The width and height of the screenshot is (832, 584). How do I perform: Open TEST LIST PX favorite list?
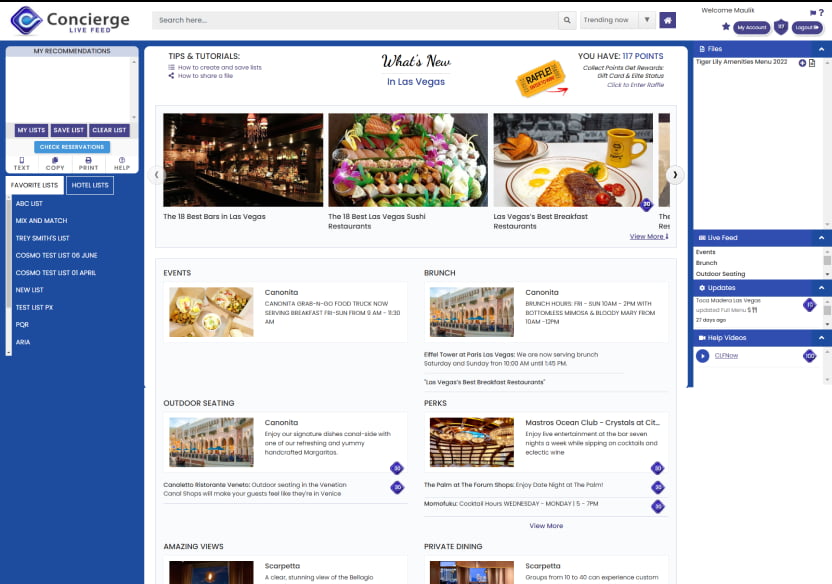click(34, 308)
